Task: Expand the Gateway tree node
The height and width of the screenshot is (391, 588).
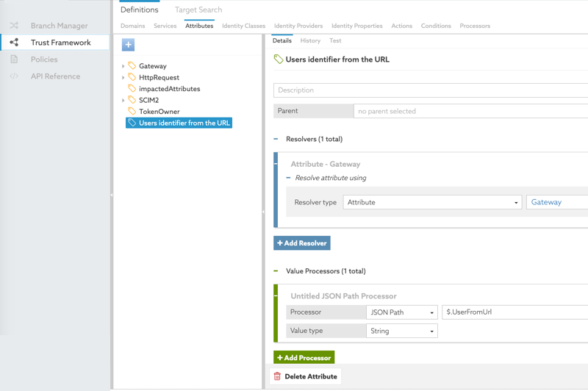Action: (x=123, y=66)
